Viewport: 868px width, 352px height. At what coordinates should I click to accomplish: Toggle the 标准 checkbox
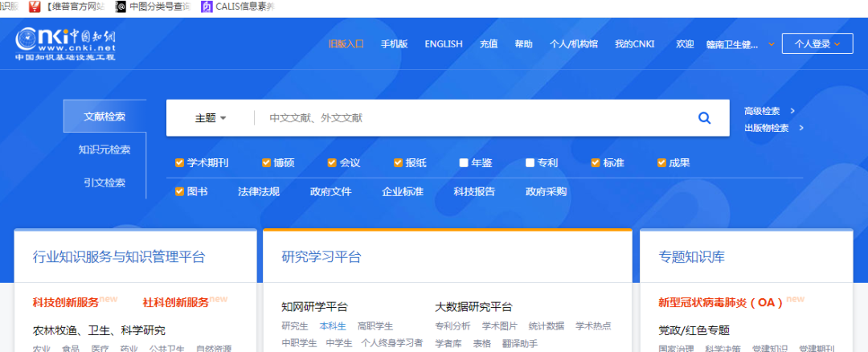pos(596,162)
